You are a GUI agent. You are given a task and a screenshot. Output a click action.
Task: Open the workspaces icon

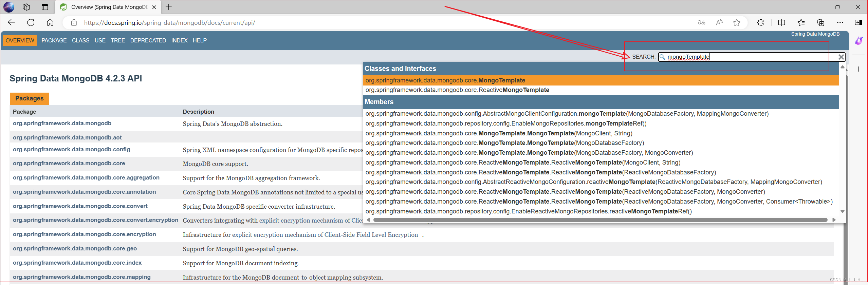pos(26,7)
